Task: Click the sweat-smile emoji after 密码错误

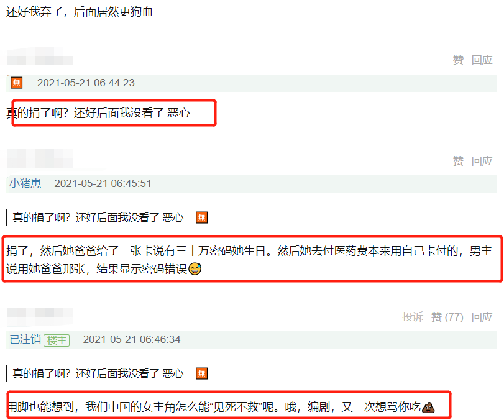Action: (x=195, y=268)
